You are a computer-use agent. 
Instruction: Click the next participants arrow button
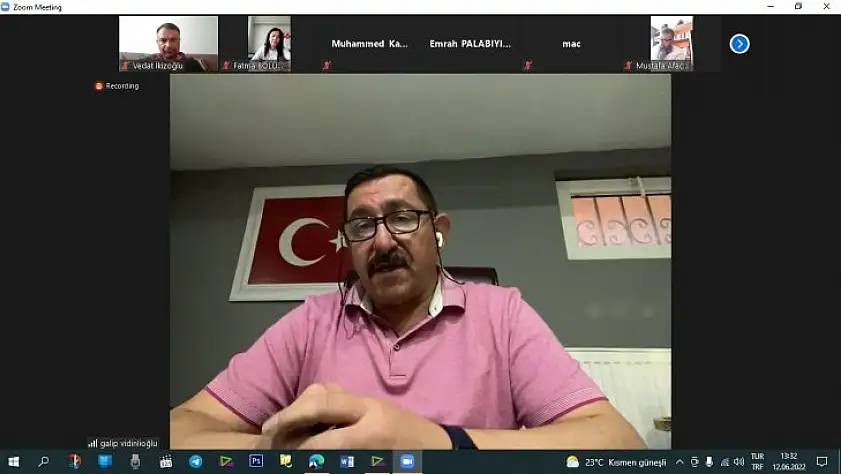pyautogui.click(x=739, y=43)
